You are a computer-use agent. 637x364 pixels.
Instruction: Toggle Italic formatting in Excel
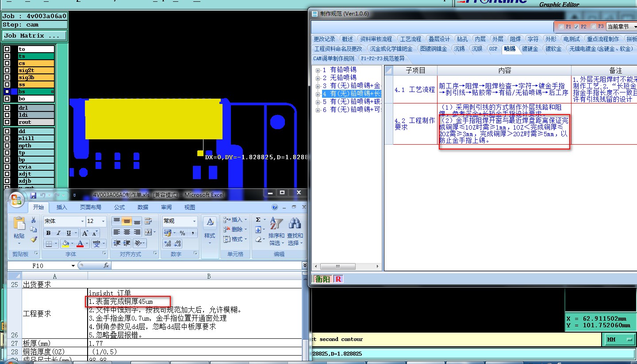[x=58, y=233]
